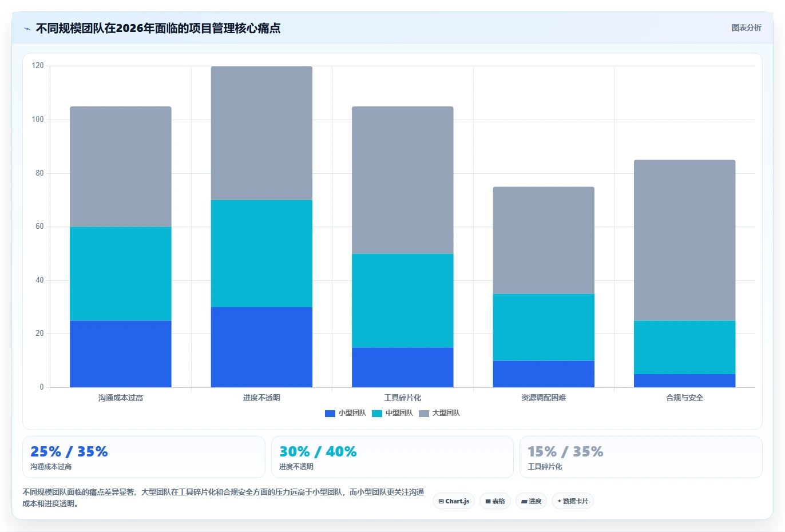785x532 pixels.
Task: Click the 60 y-axis value
Action: click(39, 227)
